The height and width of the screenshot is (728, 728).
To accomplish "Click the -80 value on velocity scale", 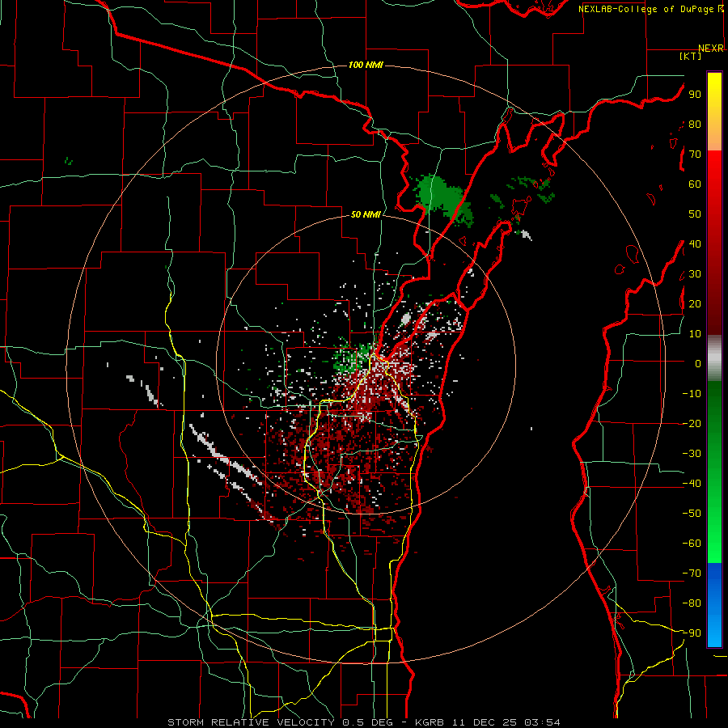I will [x=692, y=603].
